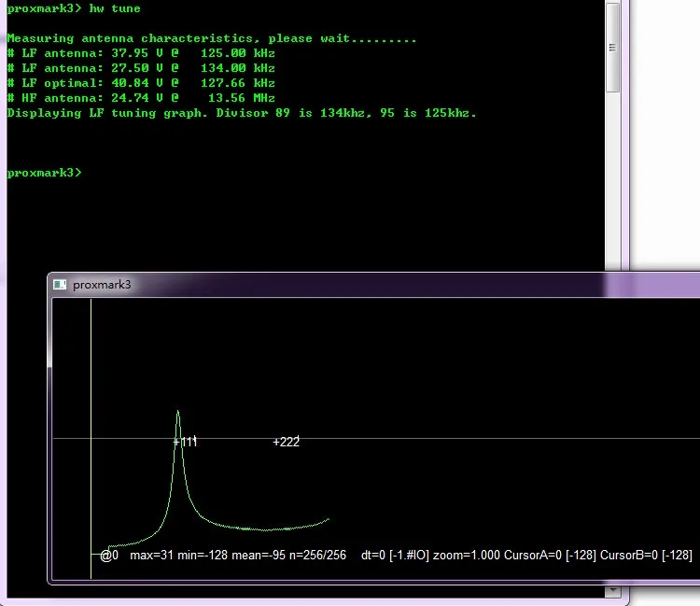
Task: Click the +222 graph marker label
Action: (x=287, y=442)
